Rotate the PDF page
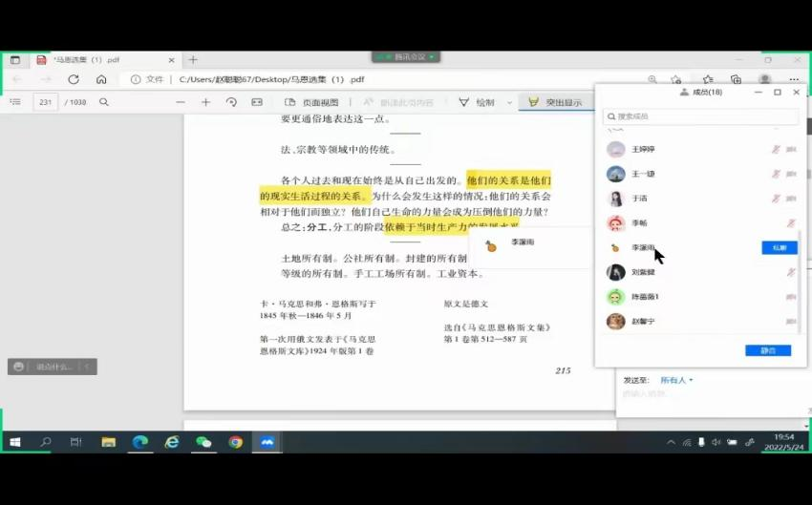This screenshot has width=812, height=505. [231, 102]
